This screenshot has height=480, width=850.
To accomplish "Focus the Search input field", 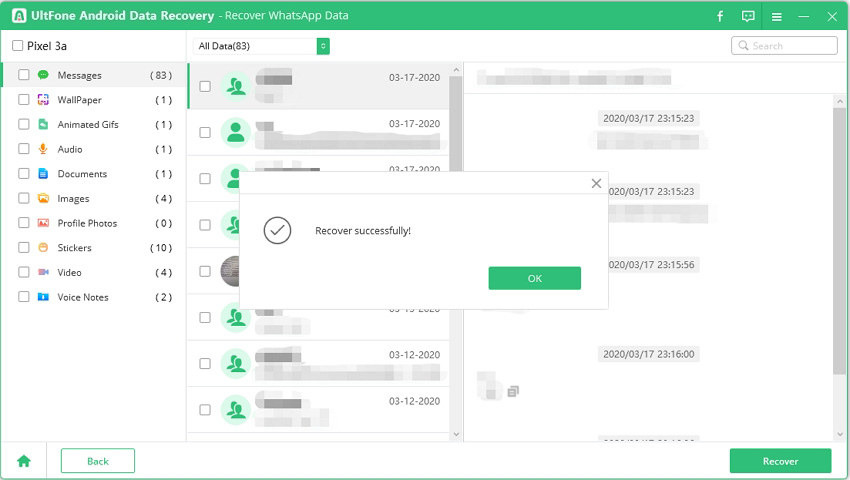I will [x=784, y=46].
